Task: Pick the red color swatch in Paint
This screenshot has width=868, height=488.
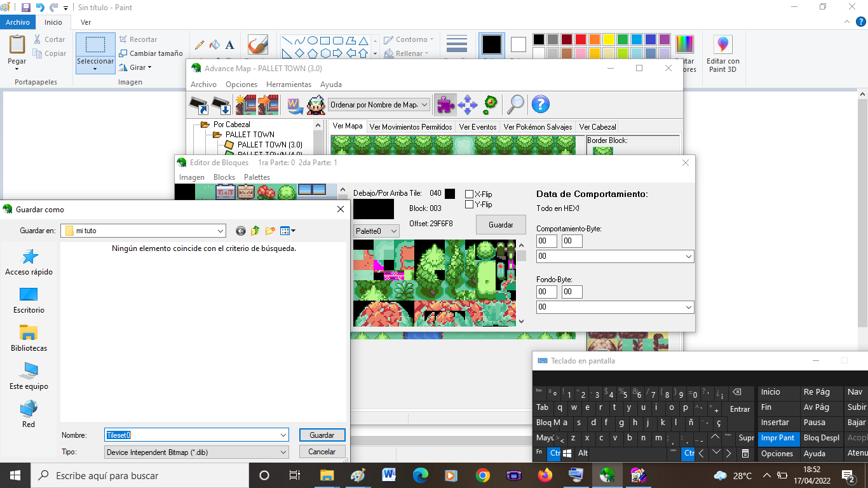Action: [580, 39]
